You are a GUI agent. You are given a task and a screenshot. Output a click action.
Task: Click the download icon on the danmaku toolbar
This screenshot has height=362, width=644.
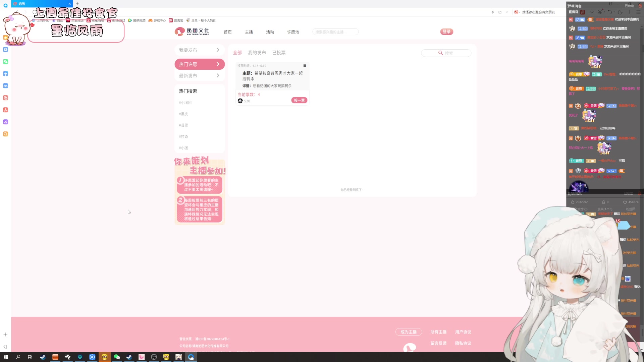[x=592, y=12]
